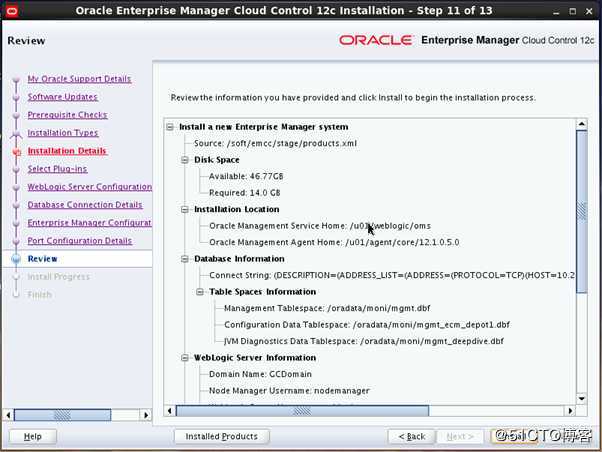Collapse the Table Spaces Information node

click(x=200, y=292)
